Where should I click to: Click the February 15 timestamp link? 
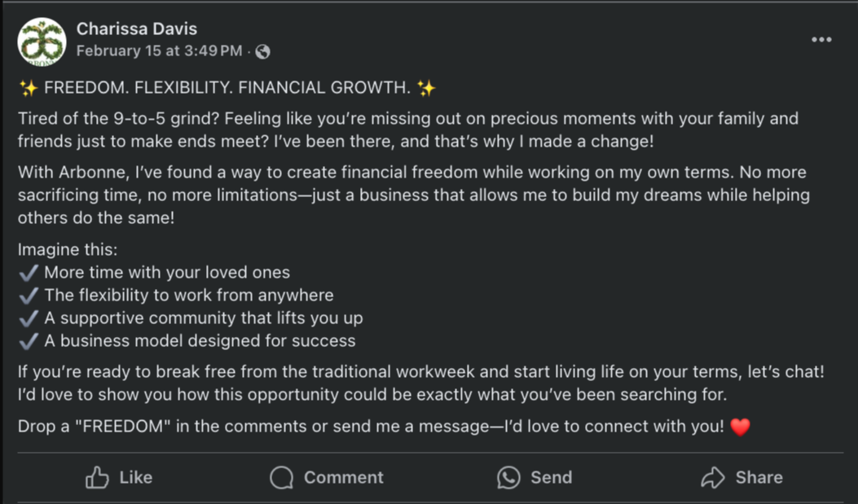tap(159, 51)
